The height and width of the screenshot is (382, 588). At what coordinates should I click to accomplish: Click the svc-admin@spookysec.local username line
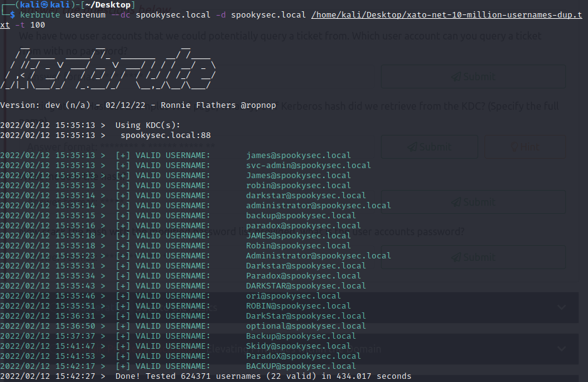click(x=308, y=166)
